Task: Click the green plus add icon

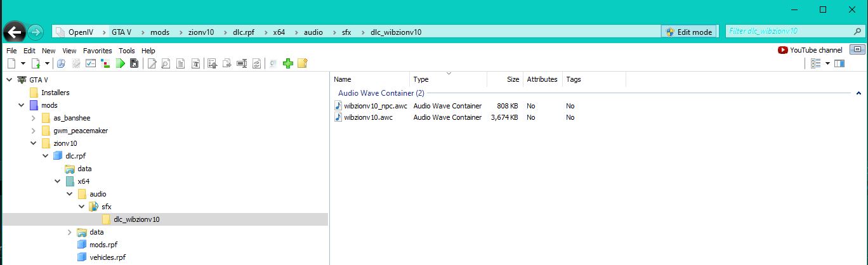Action: (x=287, y=63)
